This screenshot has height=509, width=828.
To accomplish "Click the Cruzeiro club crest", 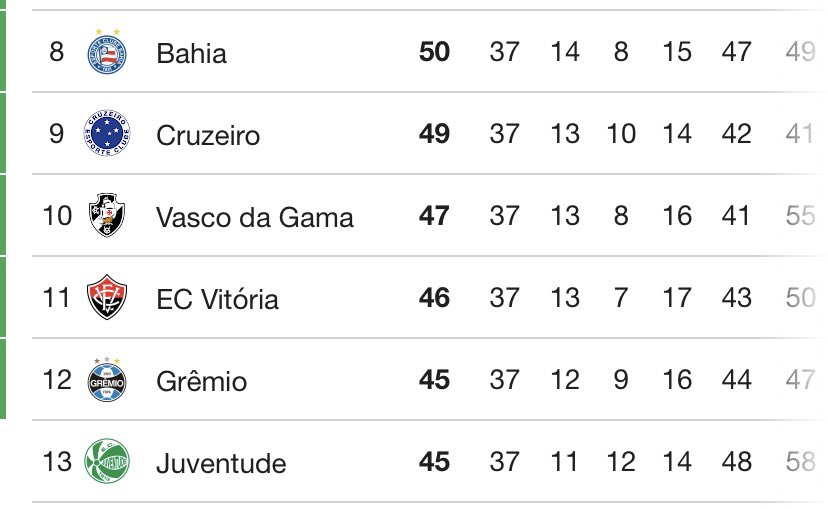I will point(107,134).
